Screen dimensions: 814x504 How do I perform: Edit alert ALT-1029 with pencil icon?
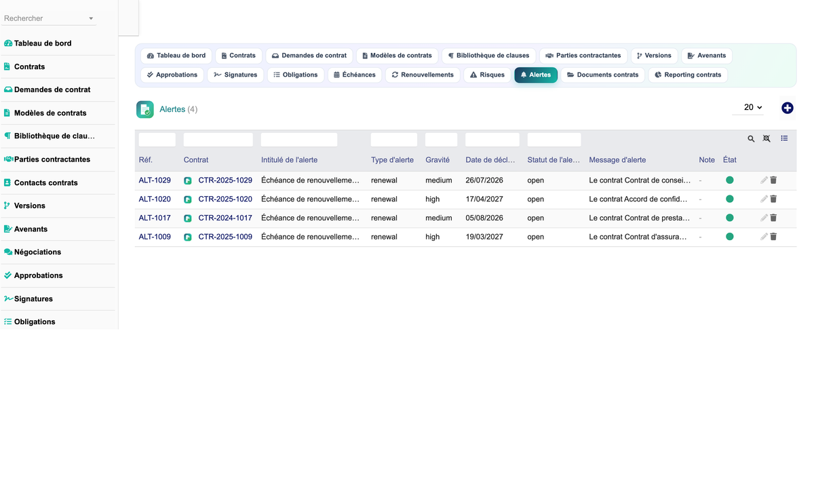pyautogui.click(x=764, y=180)
